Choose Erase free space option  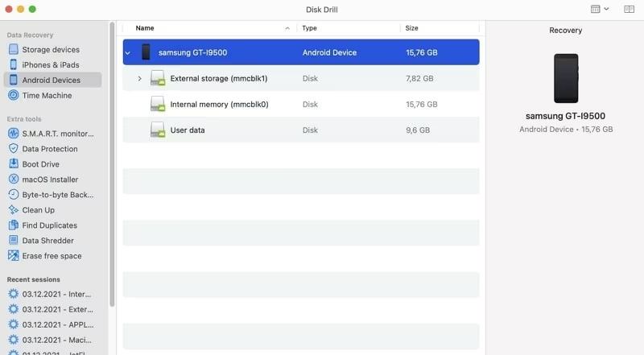click(x=52, y=256)
